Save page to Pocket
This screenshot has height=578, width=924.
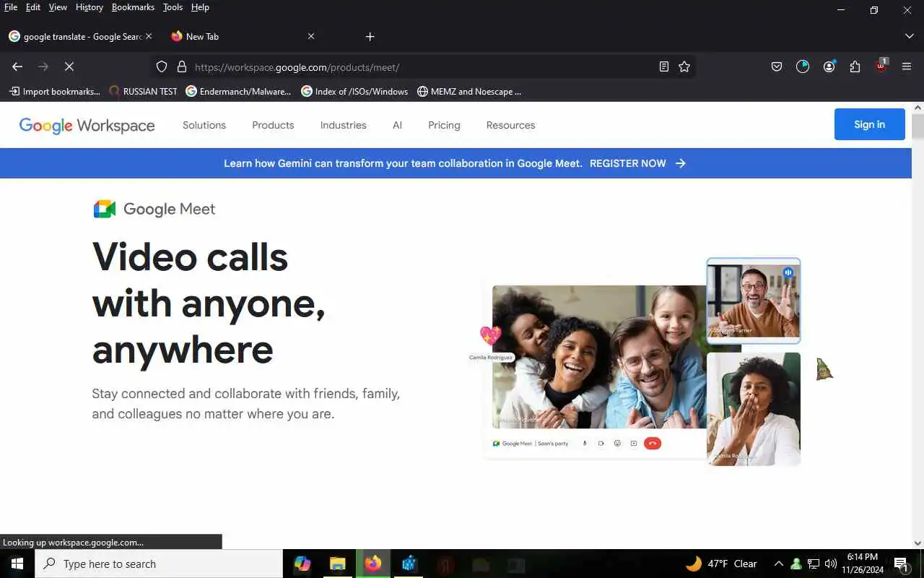click(777, 66)
